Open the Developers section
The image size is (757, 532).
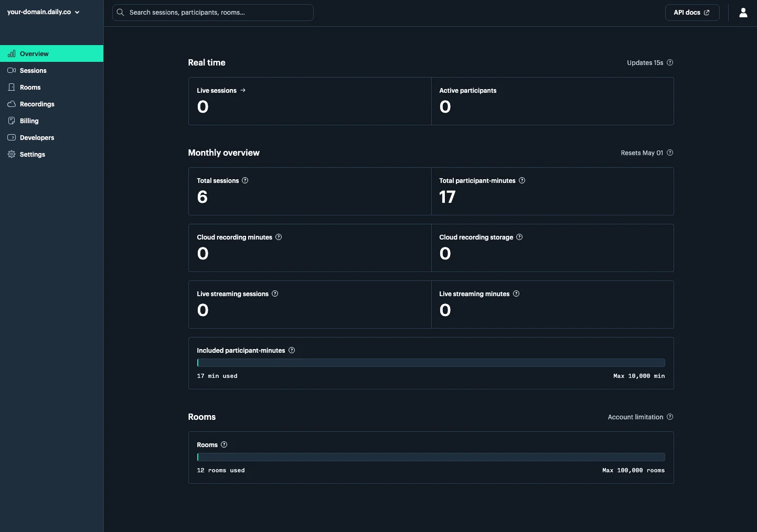51,137
